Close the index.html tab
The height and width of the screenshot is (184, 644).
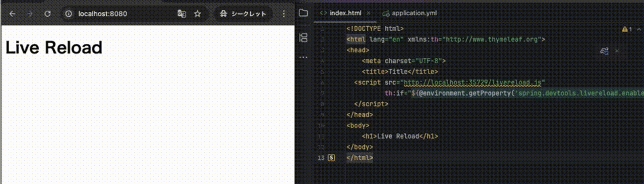(x=369, y=13)
